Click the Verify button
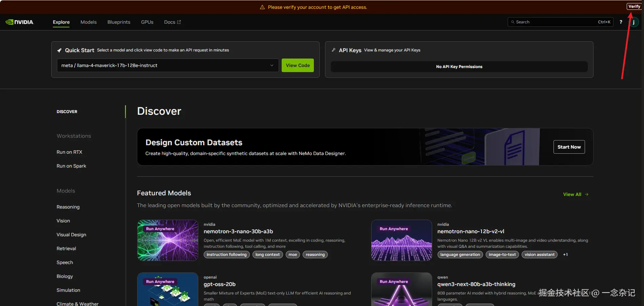Screen dimensions: 644x306 pyautogui.click(x=634, y=6)
